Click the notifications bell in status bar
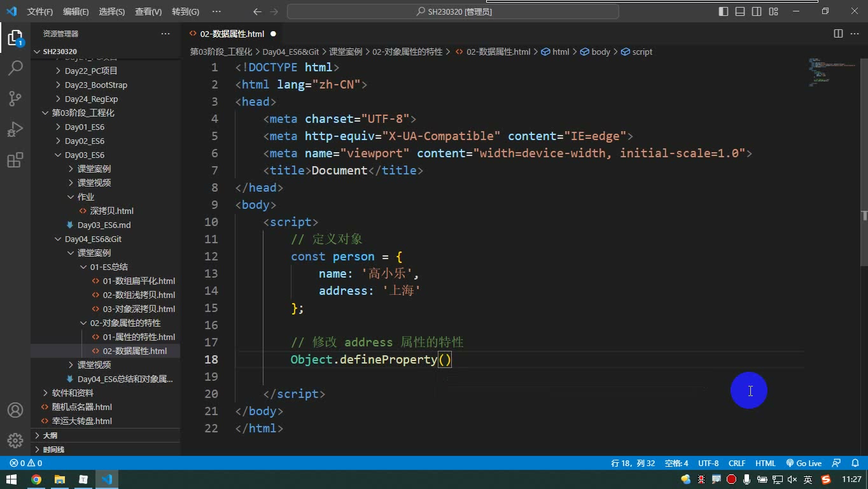The width and height of the screenshot is (868, 489). [x=856, y=464]
